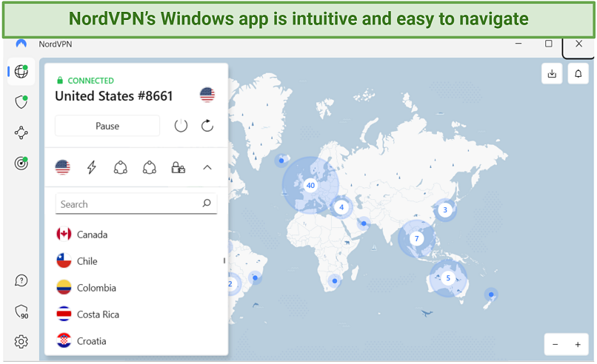Open the help chat bubble icon
The width and height of the screenshot is (597, 364).
[21, 280]
